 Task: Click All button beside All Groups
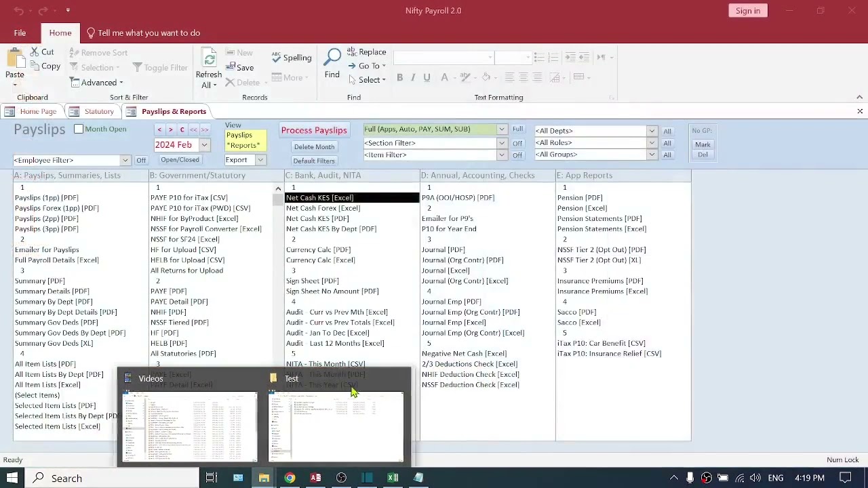[667, 155]
